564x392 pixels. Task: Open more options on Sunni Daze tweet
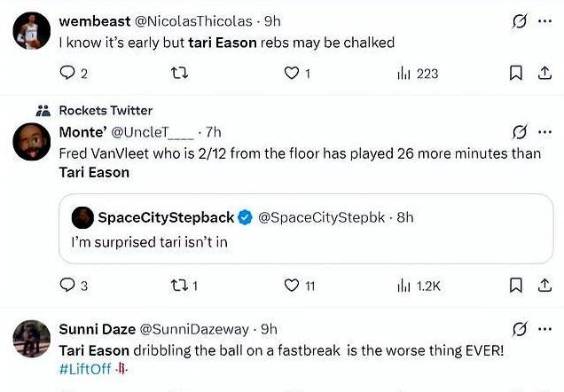pyautogui.click(x=544, y=329)
